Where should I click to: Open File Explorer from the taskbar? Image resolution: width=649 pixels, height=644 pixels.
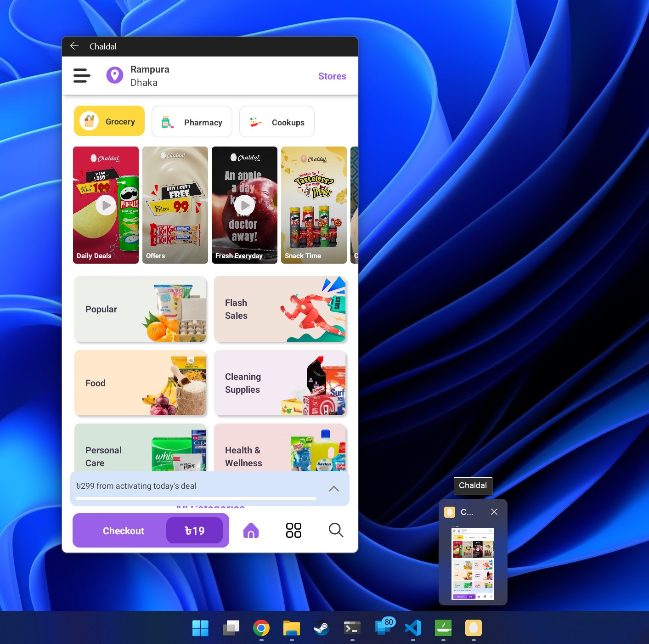pos(291,628)
